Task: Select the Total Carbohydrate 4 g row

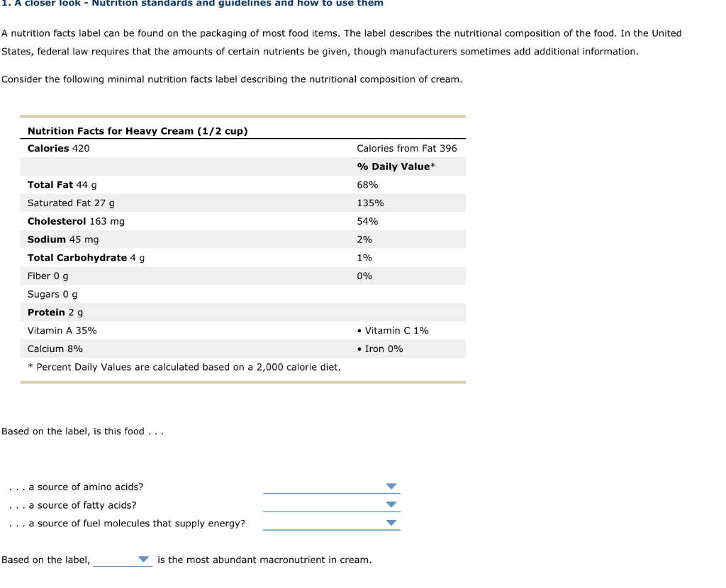Action: click(x=242, y=258)
